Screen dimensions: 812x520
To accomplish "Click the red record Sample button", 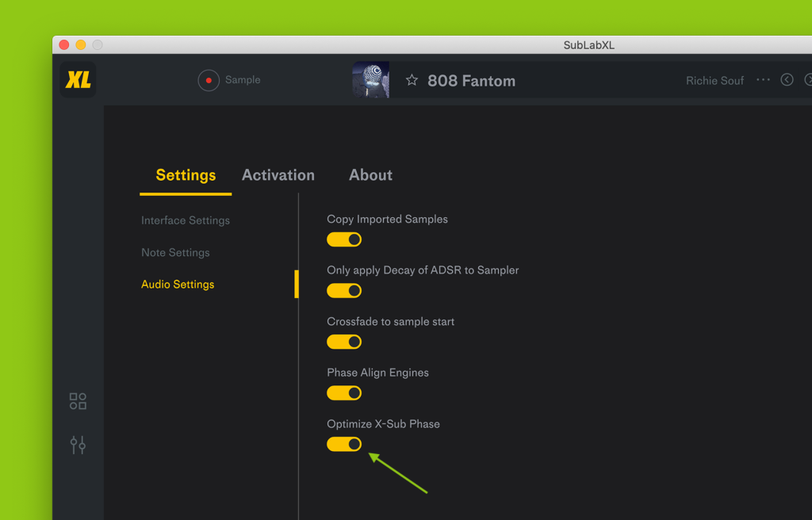I will 209,80.
